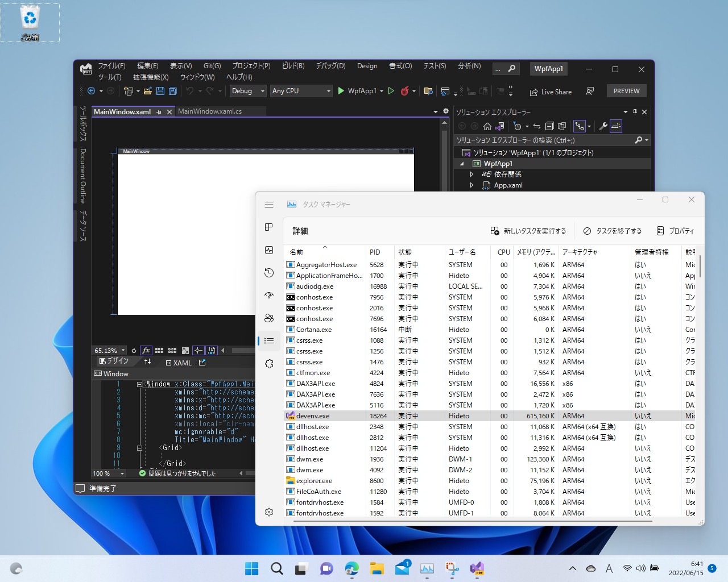
Task: Click the Solution Explorer search box
Action: (546, 140)
